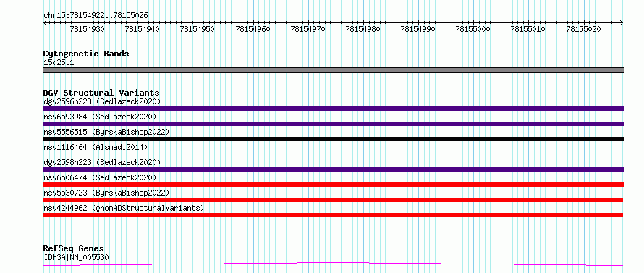This screenshot has height=273, width=644.
Task: Open the dgv2598n223 (Sedlazeck2020) label
Action: click(102, 162)
